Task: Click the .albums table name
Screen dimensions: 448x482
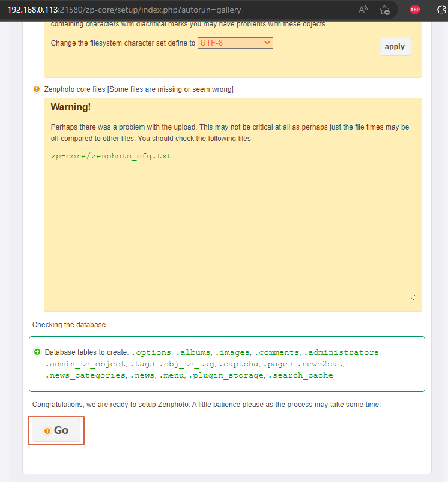Action: (193, 352)
